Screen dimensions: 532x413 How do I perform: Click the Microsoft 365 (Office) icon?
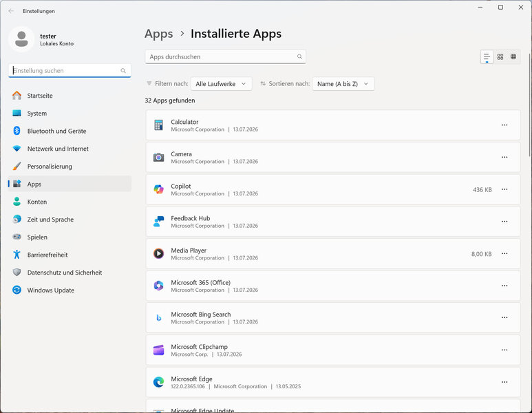[158, 286]
